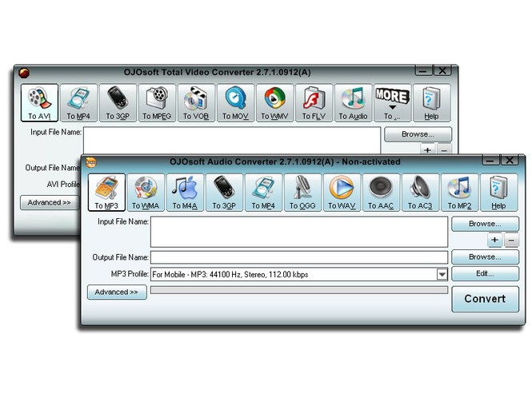Expand Advanced options in Audio Converter
Image resolution: width=532 pixels, height=398 pixels.
tap(117, 292)
